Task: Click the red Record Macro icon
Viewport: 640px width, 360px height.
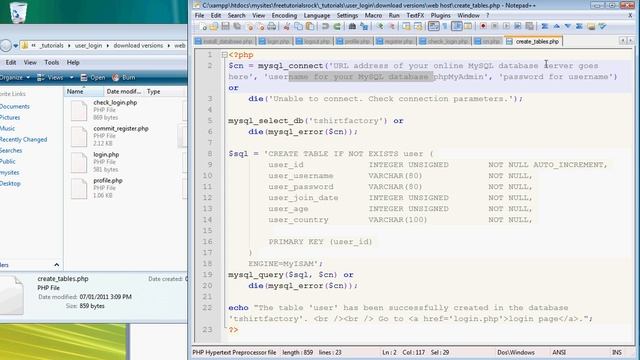Action: [483, 26]
